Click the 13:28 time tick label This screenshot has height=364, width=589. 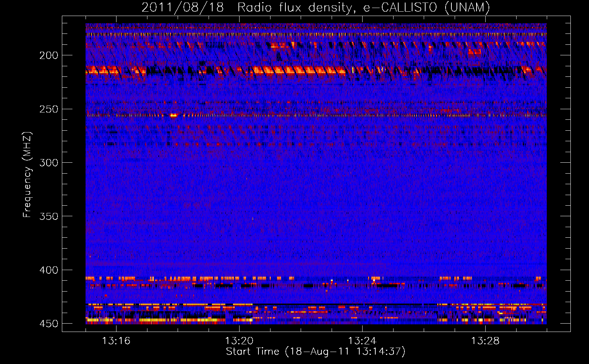point(485,341)
